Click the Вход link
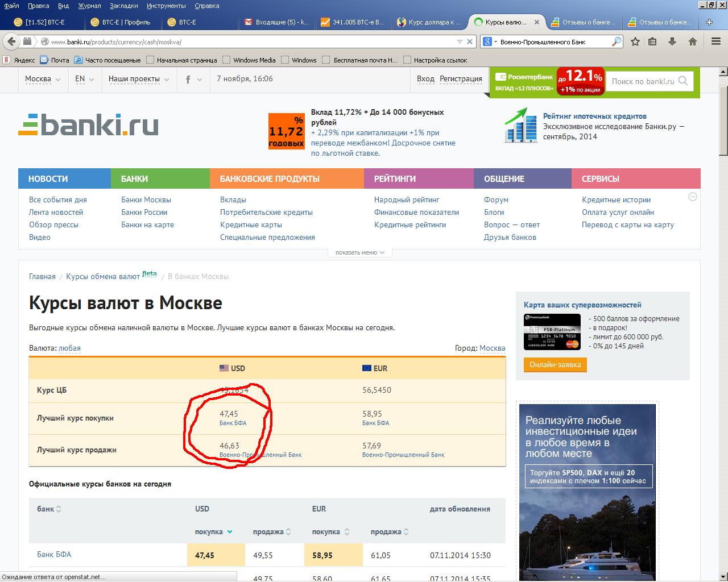 coord(425,79)
